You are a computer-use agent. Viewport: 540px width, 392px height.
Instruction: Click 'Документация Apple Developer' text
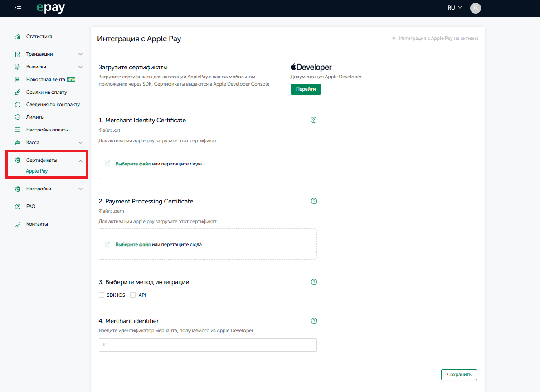tap(326, 77)
